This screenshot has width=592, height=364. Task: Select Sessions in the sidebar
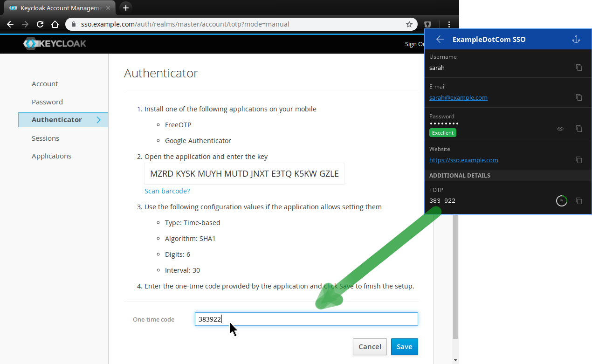point(45,138)
